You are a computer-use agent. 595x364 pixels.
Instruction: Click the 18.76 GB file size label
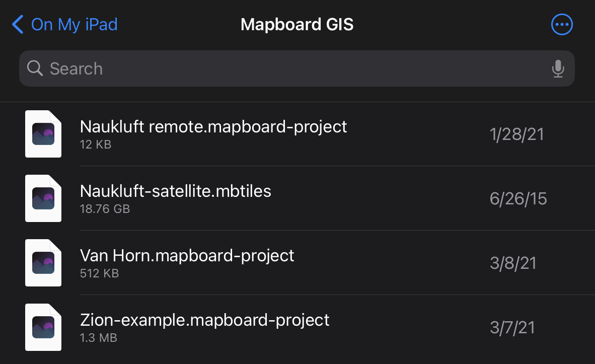click(x=105, y=208)
